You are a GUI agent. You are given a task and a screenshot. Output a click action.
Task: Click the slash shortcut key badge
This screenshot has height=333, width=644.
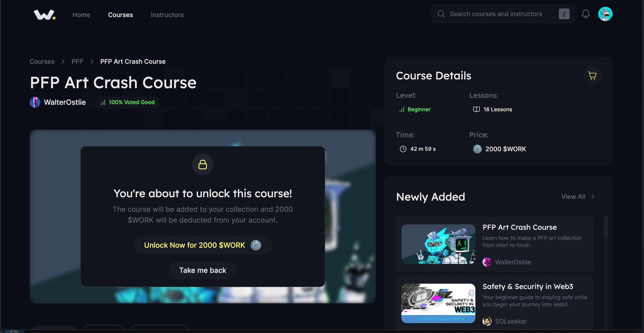click(564, 14)
